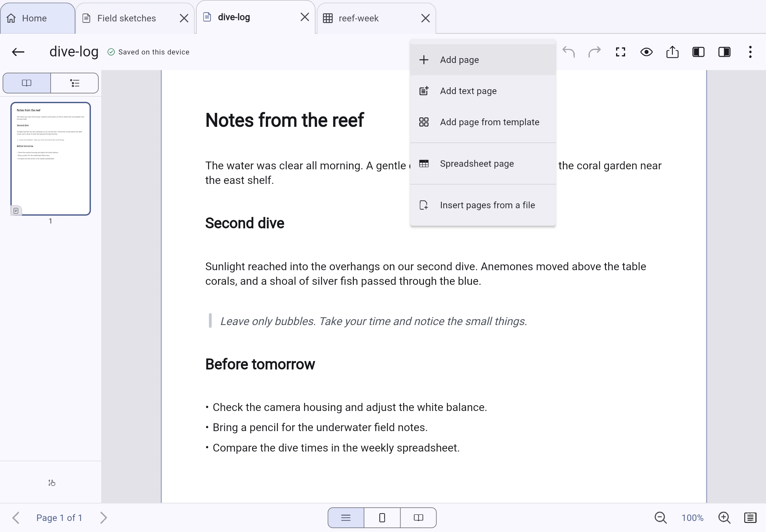This screenshot has width=766, height=532.
Task: Click the reorder pages touch icon
Action: point(51,483)
